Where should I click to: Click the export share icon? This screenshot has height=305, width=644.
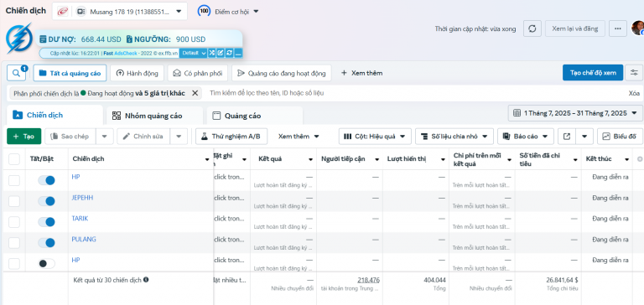[567, 137]
